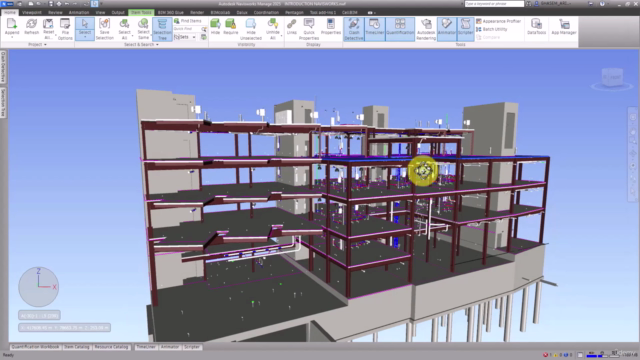Toggle the Selection Tree window button
This screenshot has height=360, width=640.
pos(162,29)
